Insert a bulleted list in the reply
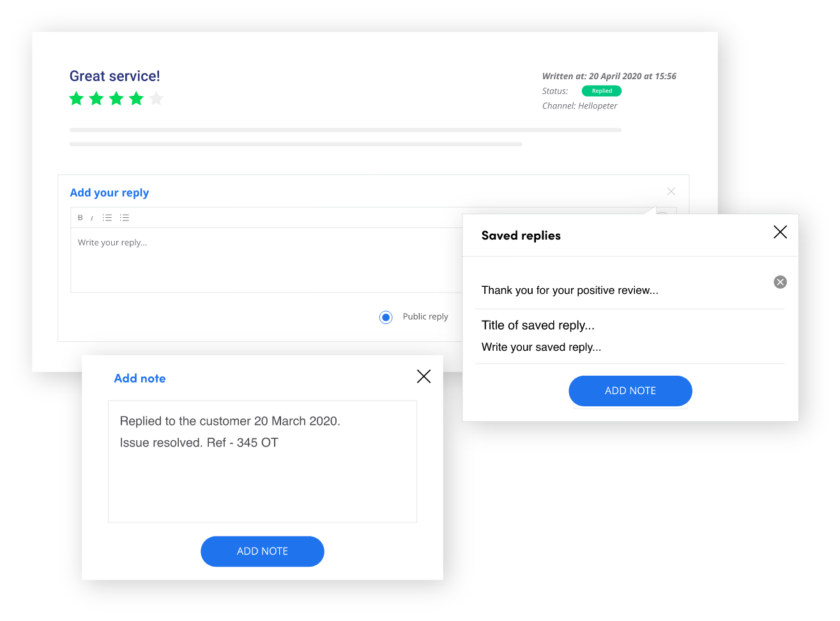840x621 pixels. point(107,217)
